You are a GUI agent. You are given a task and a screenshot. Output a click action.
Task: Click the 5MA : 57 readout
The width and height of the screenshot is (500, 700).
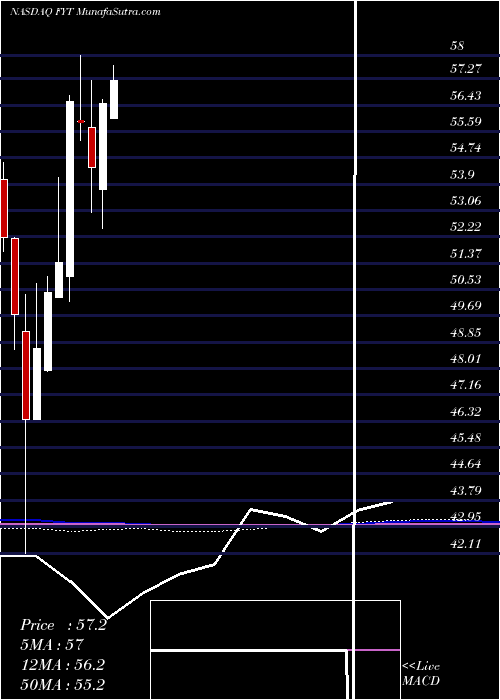pyautogui.click(x=52, y=645)
